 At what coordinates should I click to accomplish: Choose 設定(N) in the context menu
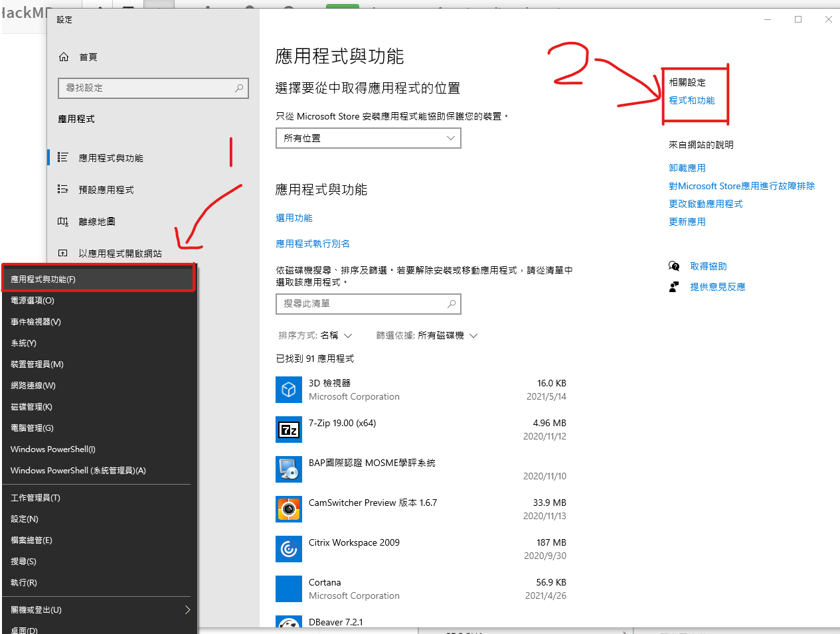pyautogui.click(x=98, y=518)
